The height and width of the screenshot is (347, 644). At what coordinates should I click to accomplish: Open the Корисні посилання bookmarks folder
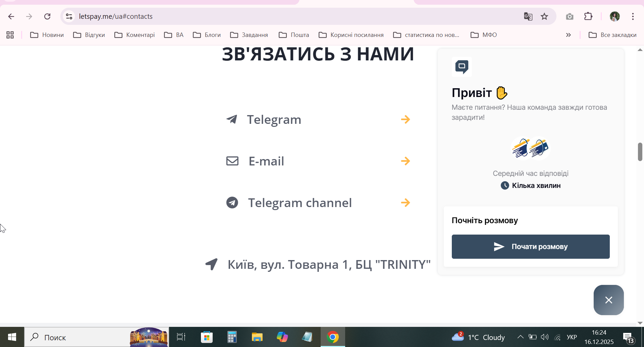pyautogui.click(x=351, y=35)
